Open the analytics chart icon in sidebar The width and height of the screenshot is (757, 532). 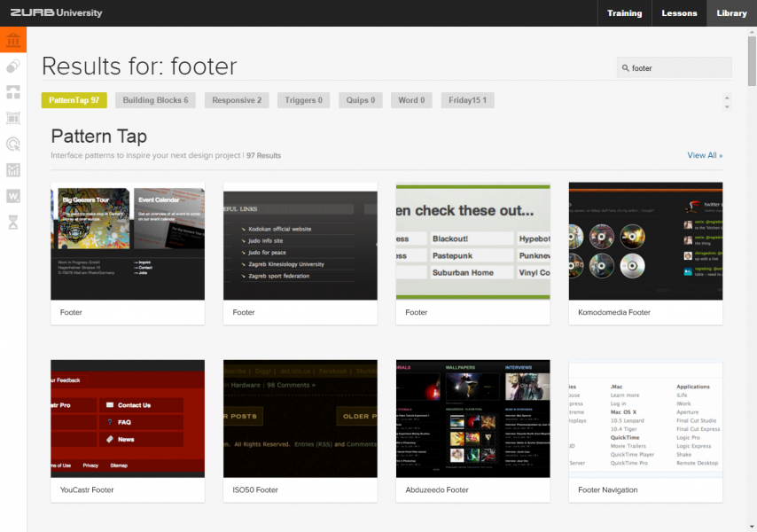click(x=12, y=169)
